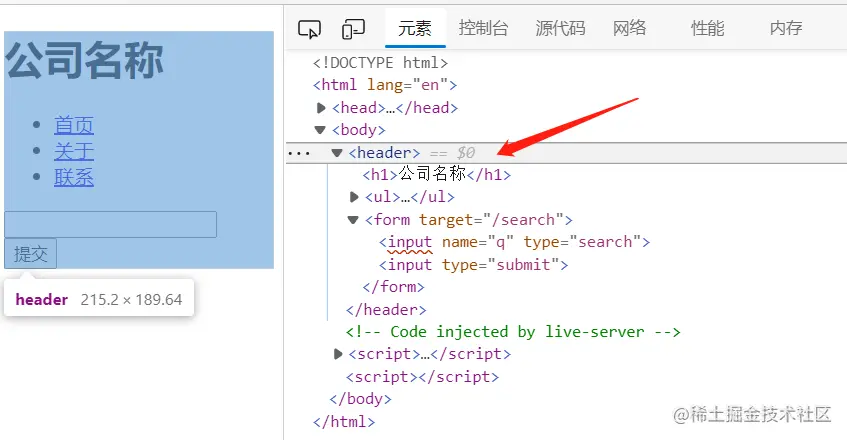847x440 pixels.
Task: Collapse the header node triangle
Action: click(337, 153)
